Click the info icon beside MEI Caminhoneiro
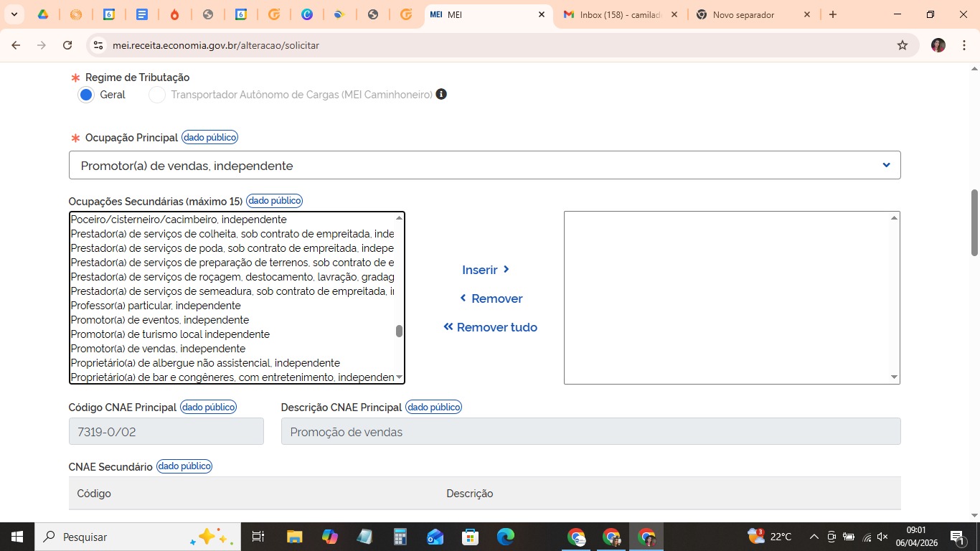The width and height of the screenshot is (980, 551). [x=441, y=94]
